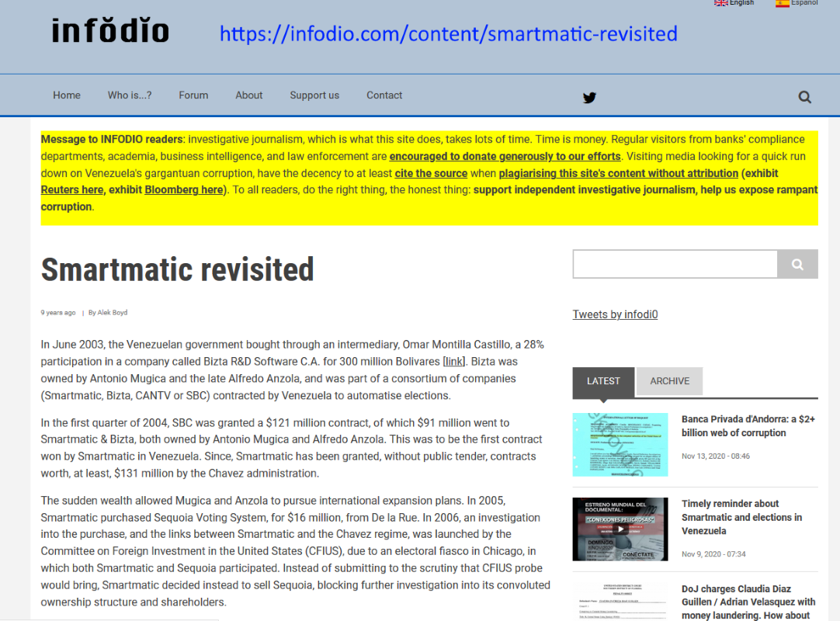The width and height of the screenshot is (840, 621).
Task: Open the 'Tweets by infodi0' link
Action: (x=615, y=314)
